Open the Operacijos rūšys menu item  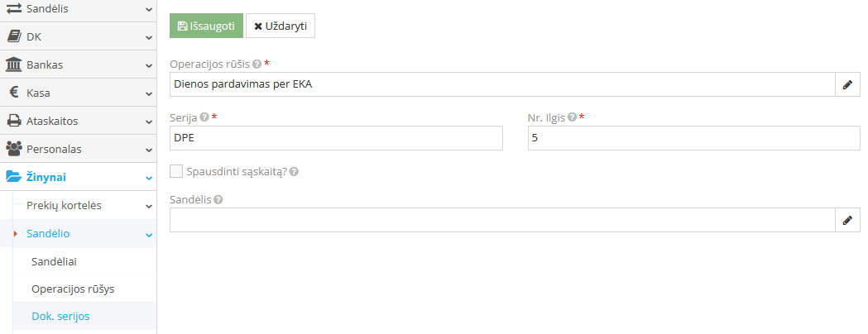73,289
